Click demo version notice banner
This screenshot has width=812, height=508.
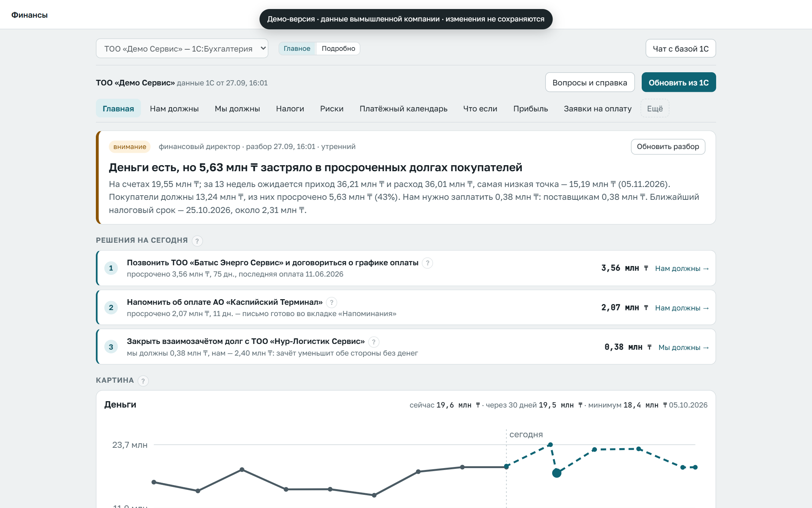pos(406,19)
